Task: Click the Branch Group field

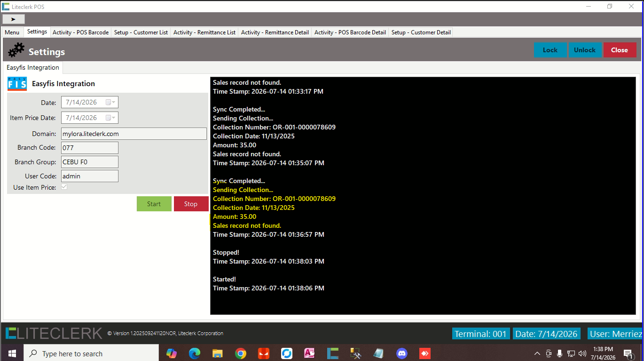Action: [90, 162]
